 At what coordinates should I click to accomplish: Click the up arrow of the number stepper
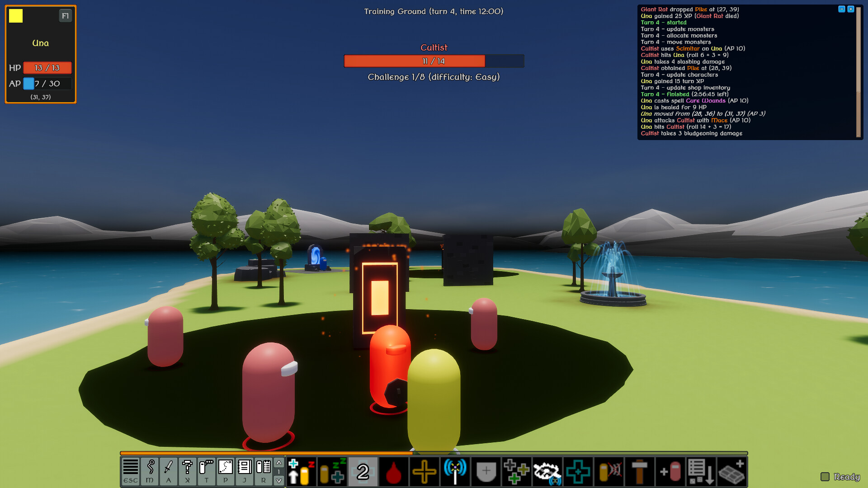(279, 463)
